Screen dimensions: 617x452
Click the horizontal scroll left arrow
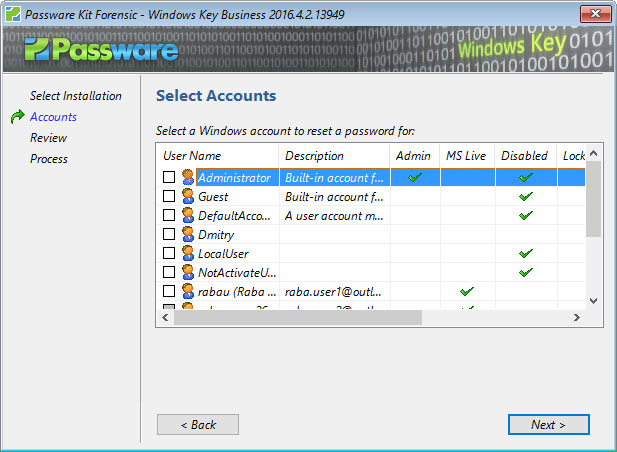tap(165, 317)
